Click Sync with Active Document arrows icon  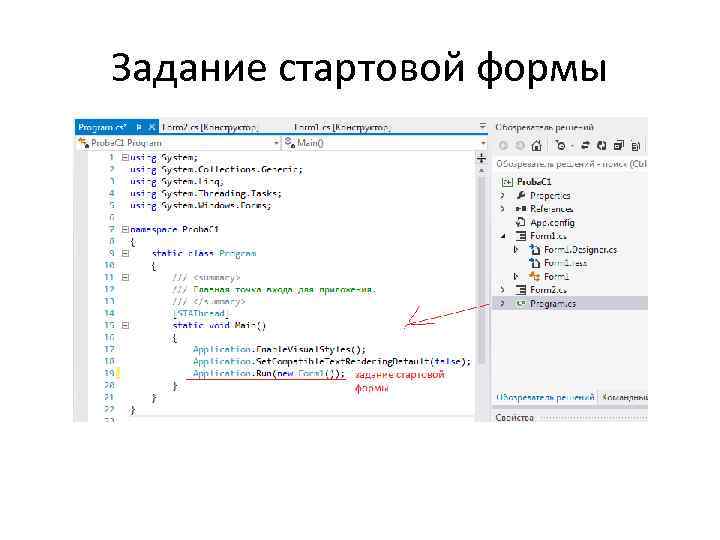[x=585, y=146]
